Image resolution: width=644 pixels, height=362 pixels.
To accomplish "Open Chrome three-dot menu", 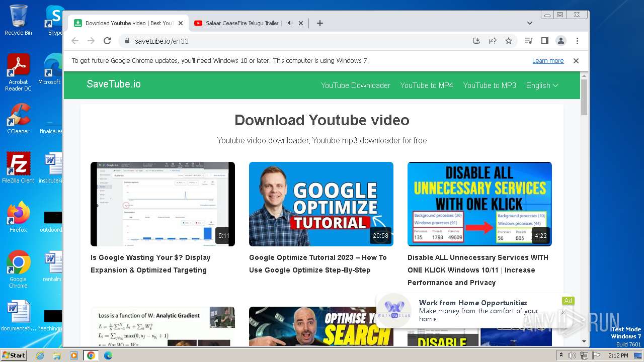I will coord(577,41).
